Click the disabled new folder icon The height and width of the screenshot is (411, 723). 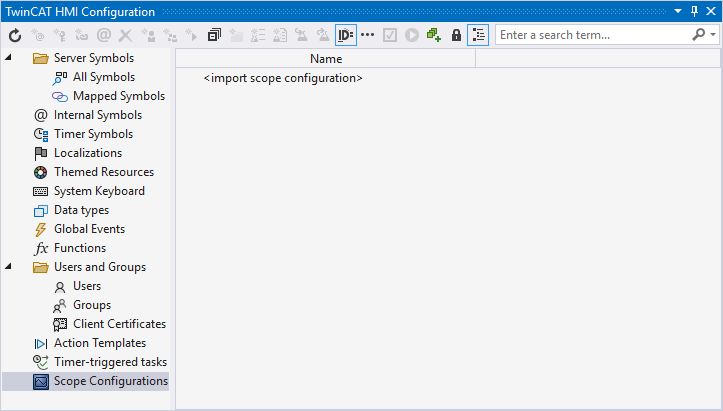(x=236, y=35)
